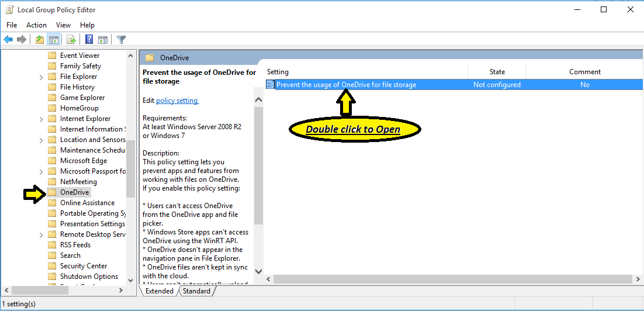Expand the Internet Explorer tree node
The height and width of the screenshot is (311, 644).
click(41, 119)
